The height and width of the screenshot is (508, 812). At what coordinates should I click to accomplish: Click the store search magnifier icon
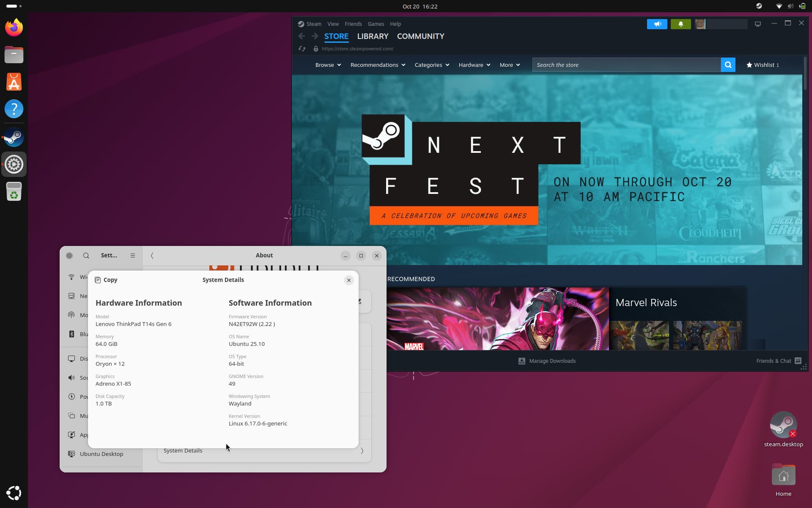click(x=728, y=65)
